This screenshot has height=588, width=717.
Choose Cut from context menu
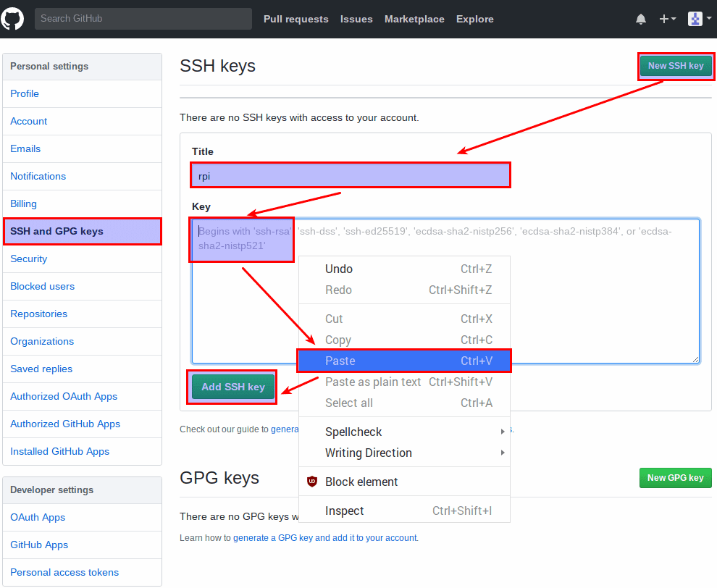[404, 319]
